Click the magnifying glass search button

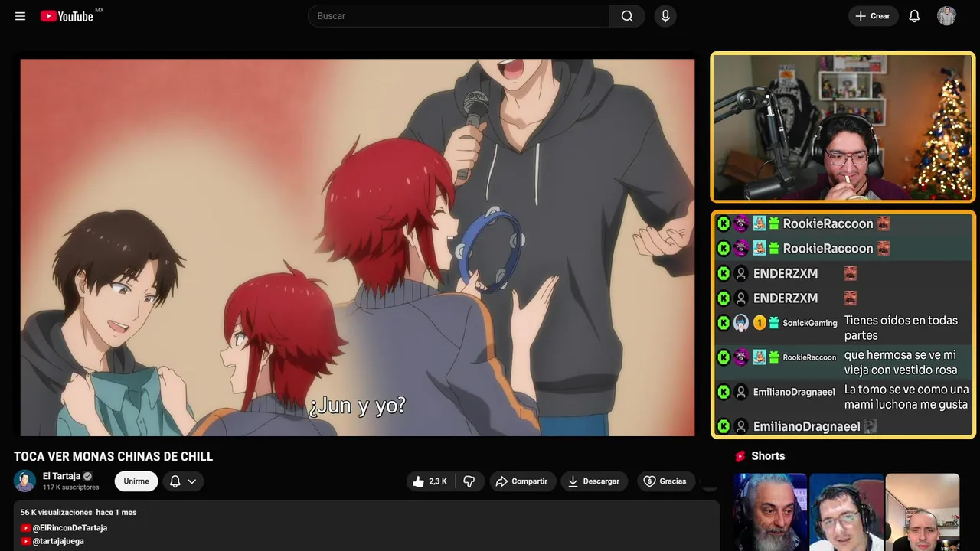(x=627, y=16)
